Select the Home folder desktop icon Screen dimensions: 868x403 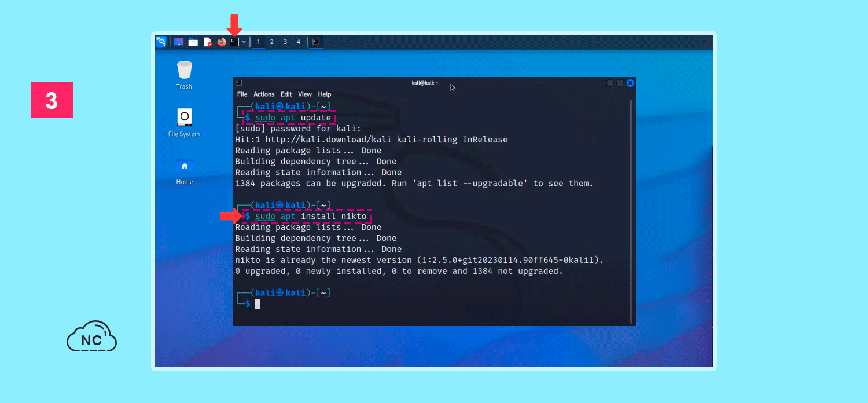tap(185, 171)
